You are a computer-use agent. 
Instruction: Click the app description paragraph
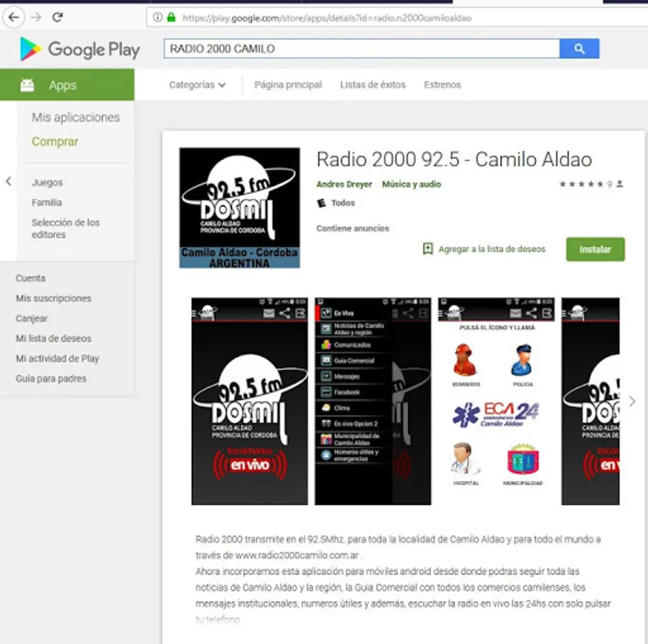point(403,579)
